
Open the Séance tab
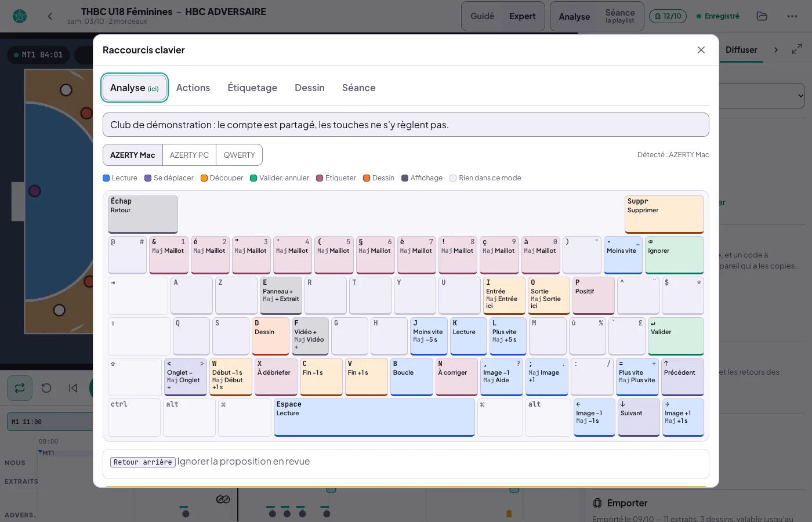358,88
